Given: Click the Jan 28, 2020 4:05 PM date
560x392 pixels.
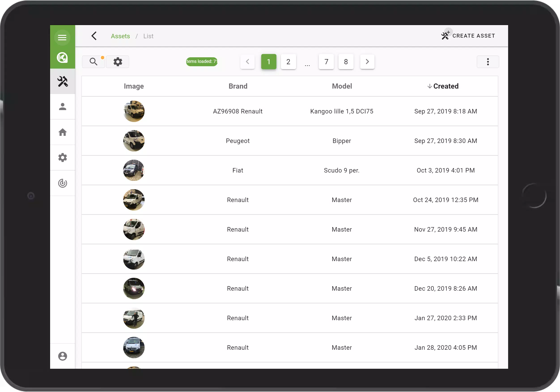Looking at the screenshot, I should (446, 347).
